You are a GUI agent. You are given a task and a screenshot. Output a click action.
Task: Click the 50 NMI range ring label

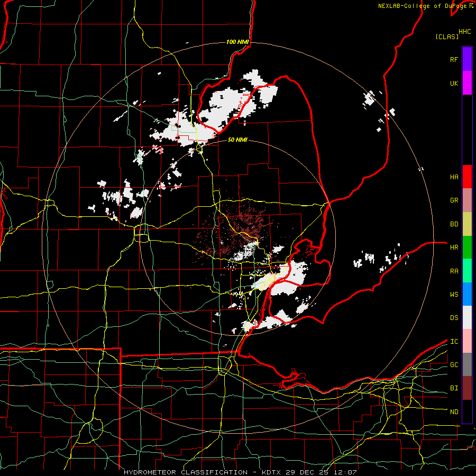click(x=237, y=140)
